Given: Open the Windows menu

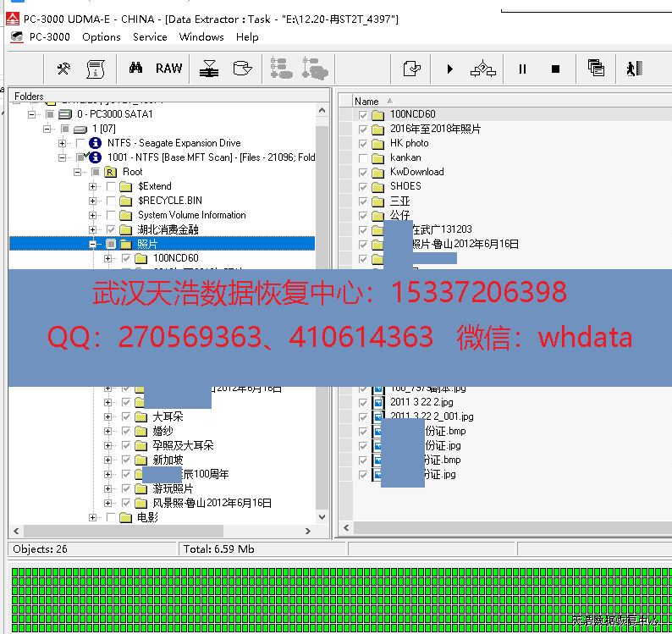Looking at the screenshot, I should (x=201, y=37).
